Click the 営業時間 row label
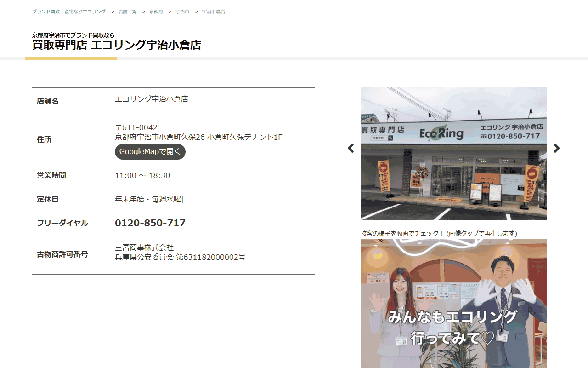This screenshot has height=368, width=588. tap(51, 175)
